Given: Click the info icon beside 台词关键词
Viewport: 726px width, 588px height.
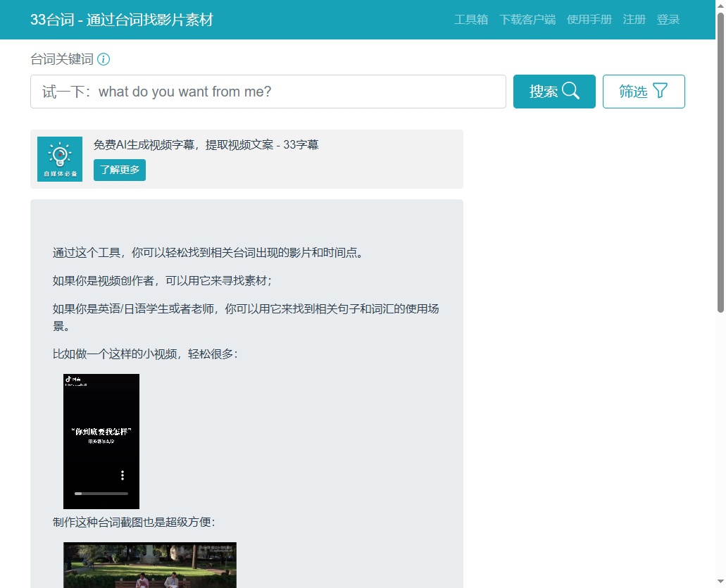Looking at the screenshot, I should (x=104, y=59).
